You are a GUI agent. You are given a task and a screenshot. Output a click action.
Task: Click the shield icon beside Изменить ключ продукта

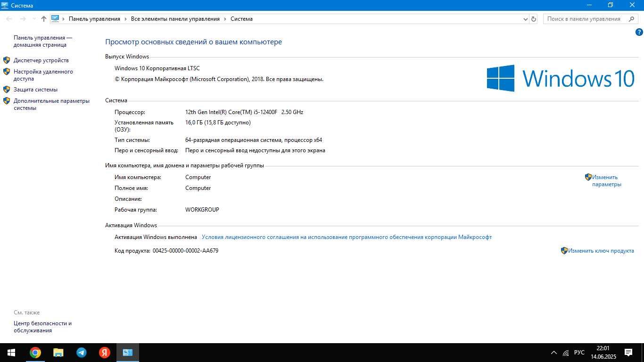click(564, 251)
